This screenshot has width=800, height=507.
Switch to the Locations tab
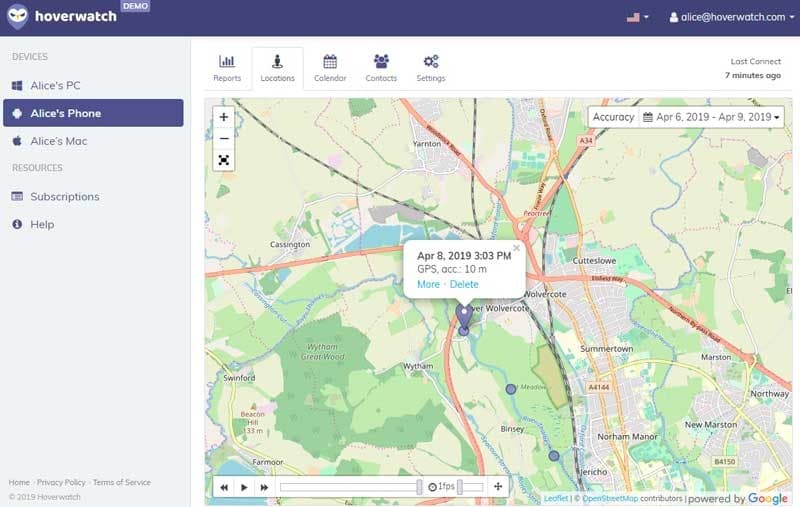(278, 68)
